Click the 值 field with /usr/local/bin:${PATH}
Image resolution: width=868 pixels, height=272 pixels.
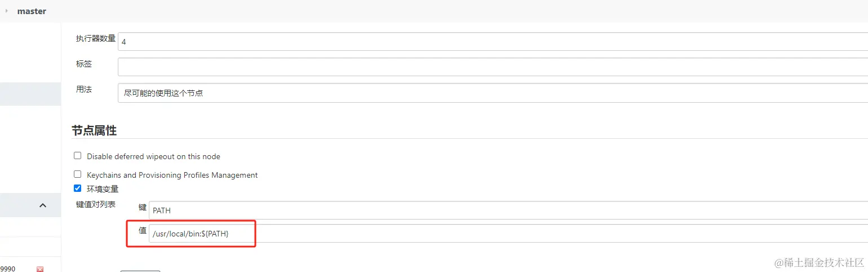click(x=507, y=234)
